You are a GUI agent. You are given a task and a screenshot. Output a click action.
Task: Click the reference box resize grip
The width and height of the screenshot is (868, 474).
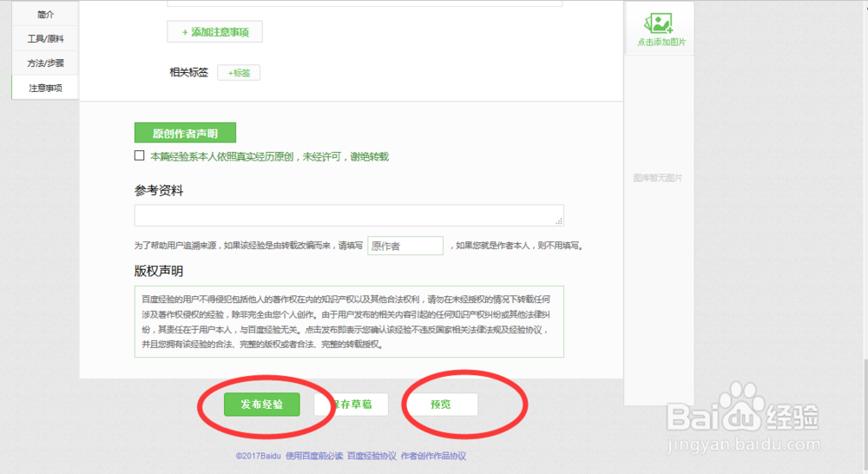pos(559,221)
